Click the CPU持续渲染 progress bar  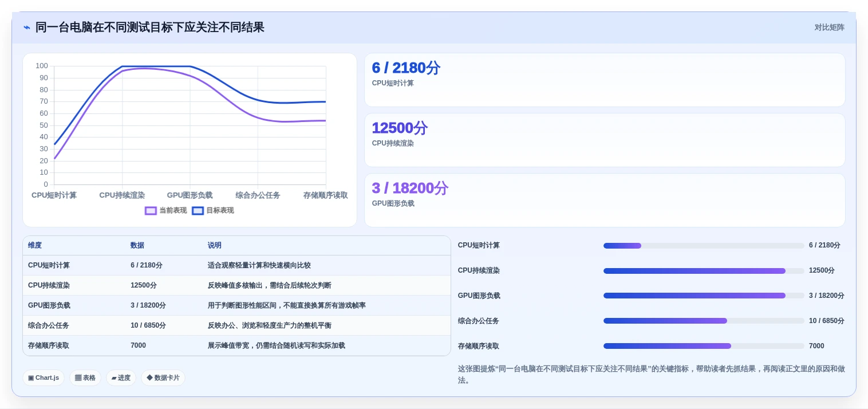704,271
